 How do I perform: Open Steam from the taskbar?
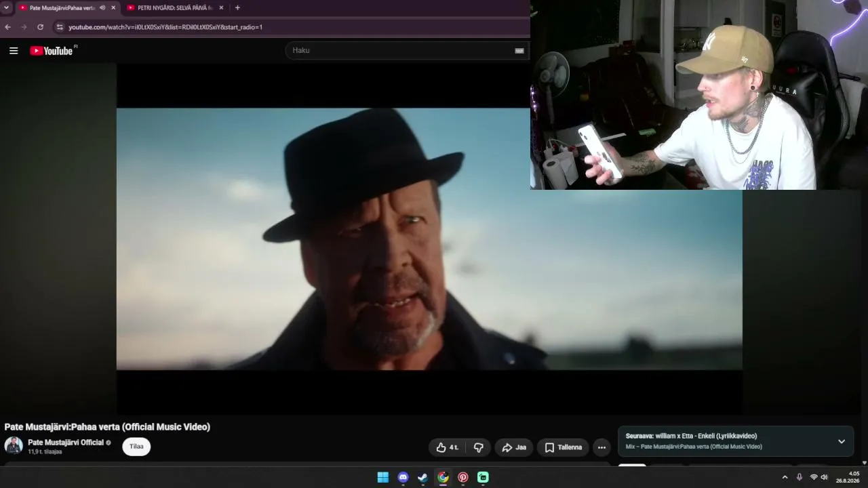click(x=423, y=477)
